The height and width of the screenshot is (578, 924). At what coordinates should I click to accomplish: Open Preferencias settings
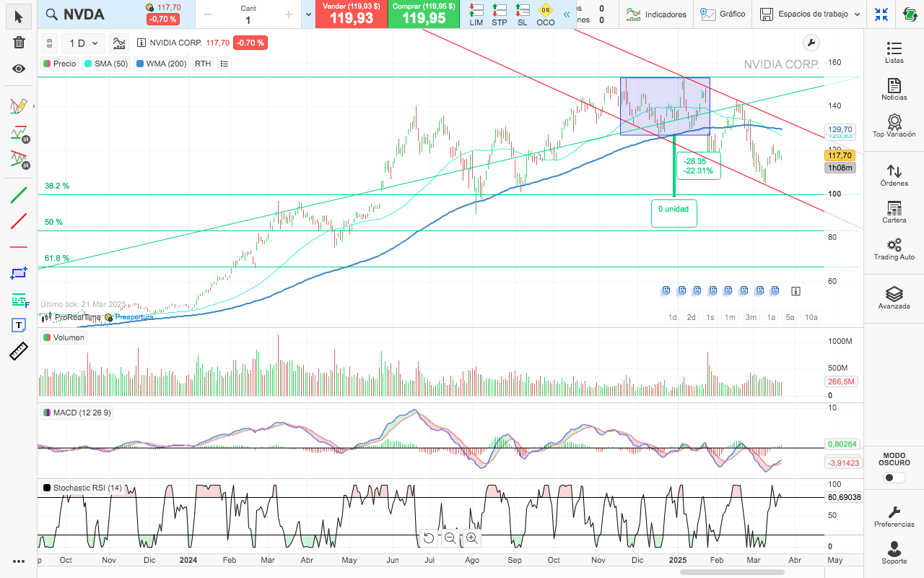(894, 516)
